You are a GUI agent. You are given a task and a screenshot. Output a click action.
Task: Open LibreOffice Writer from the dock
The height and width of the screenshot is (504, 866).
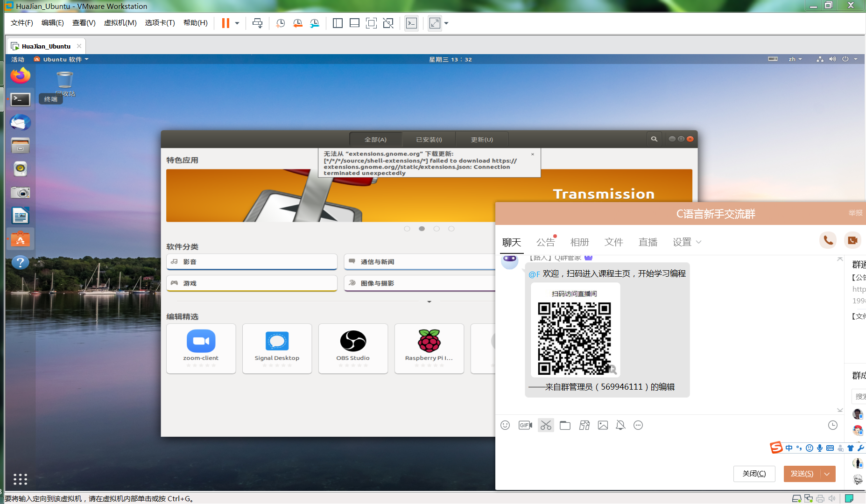(20, 216)
